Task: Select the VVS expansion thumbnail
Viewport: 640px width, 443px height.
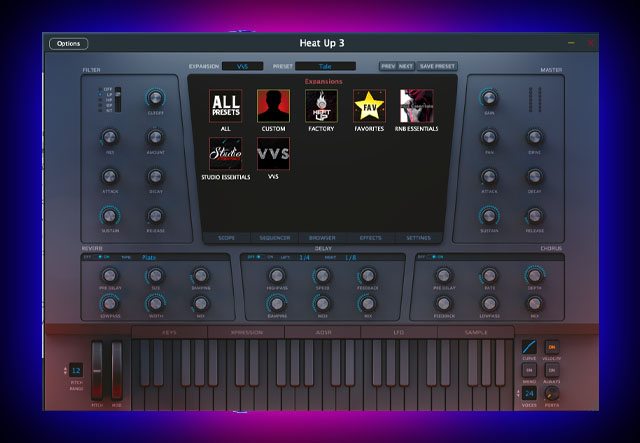Action: [273, 154]
